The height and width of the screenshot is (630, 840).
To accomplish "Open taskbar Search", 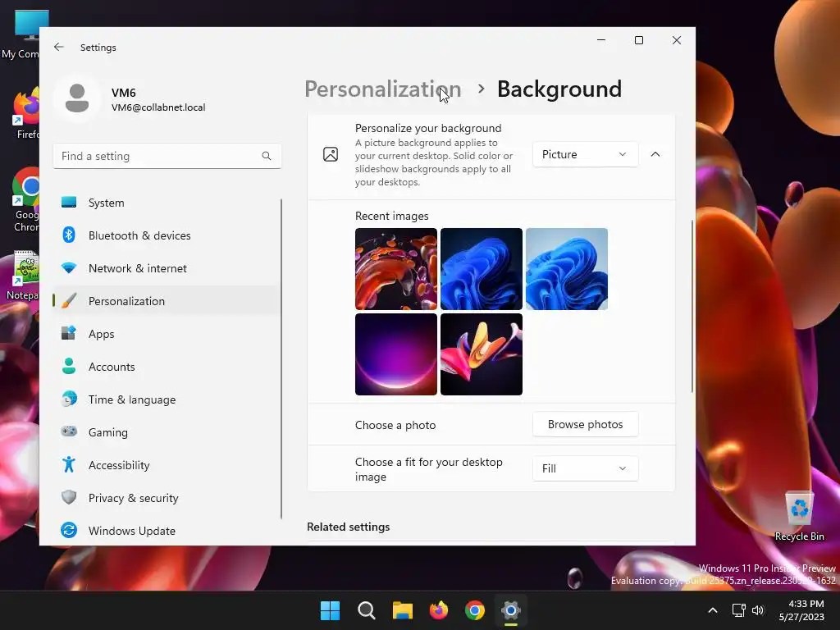I will 367,610.
